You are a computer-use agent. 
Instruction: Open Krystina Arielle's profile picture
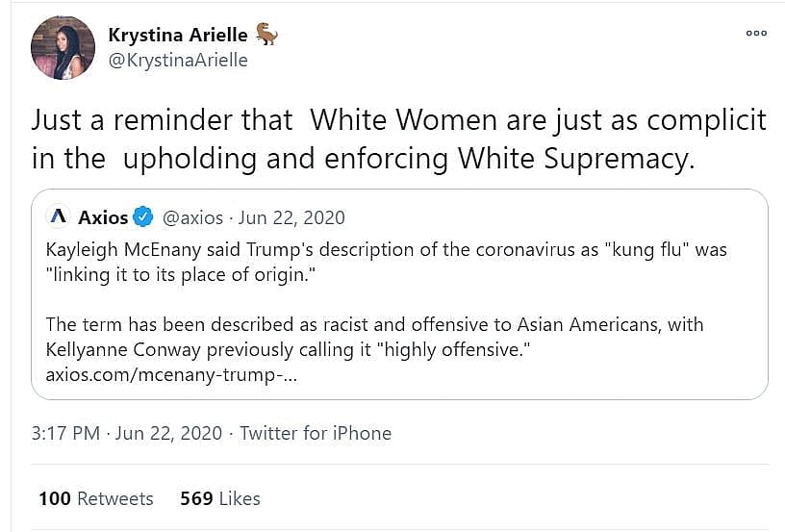point(63,47)
